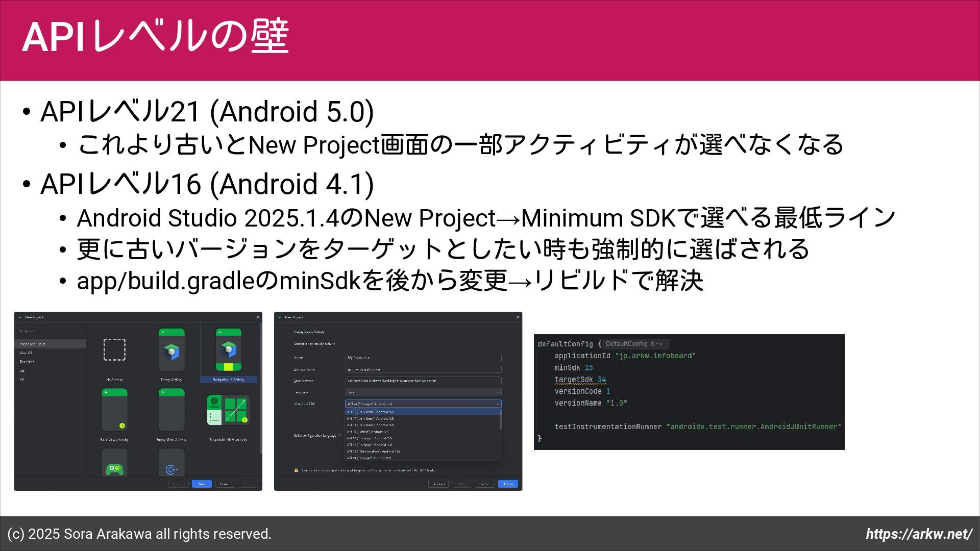The height and width of the screenshot is (551, 980).
Task: Switch to the Wear OS template category
Action: [x=26, y=353]
